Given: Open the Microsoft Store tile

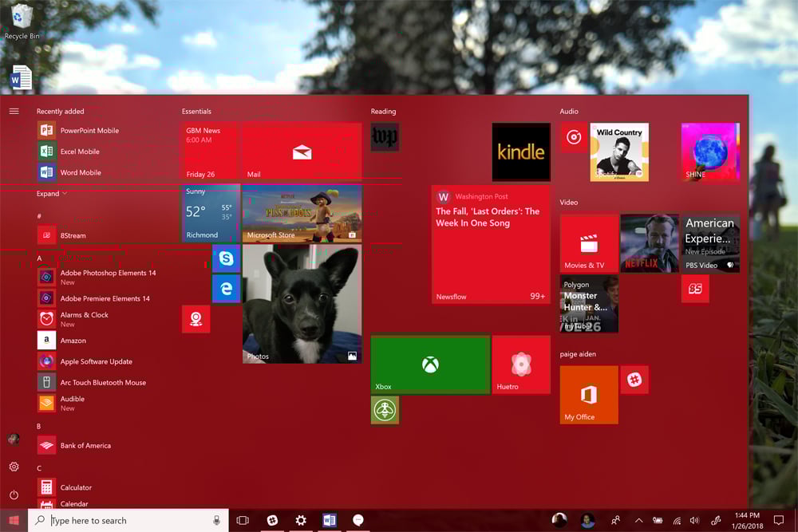Looking at the screenshot, I should click(x=302, y=213).
